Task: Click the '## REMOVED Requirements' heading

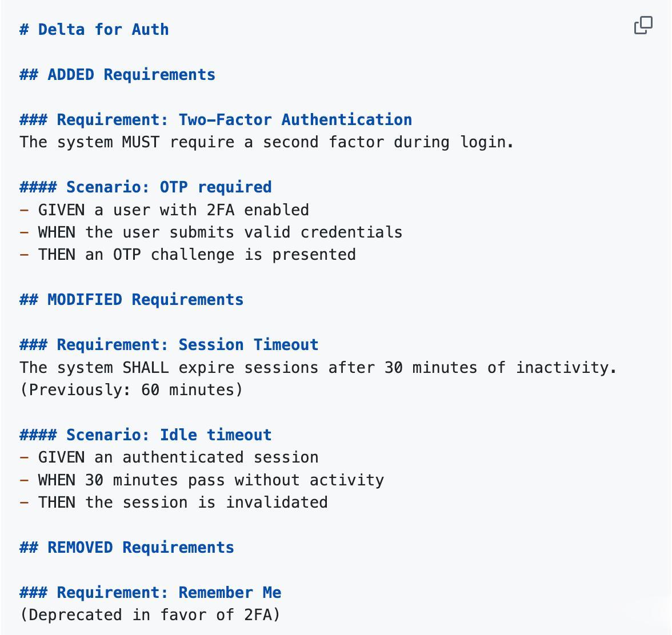Action: pos(127,548)
